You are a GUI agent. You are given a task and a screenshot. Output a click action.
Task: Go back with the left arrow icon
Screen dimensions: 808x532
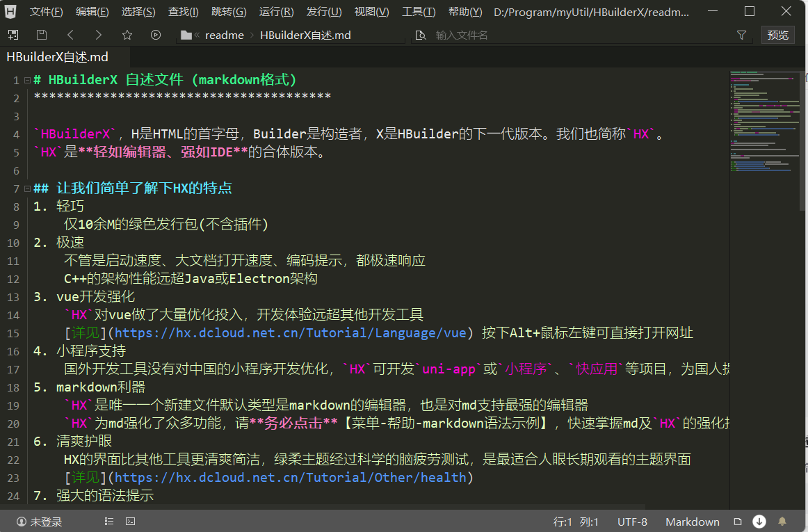click(71, 35)
